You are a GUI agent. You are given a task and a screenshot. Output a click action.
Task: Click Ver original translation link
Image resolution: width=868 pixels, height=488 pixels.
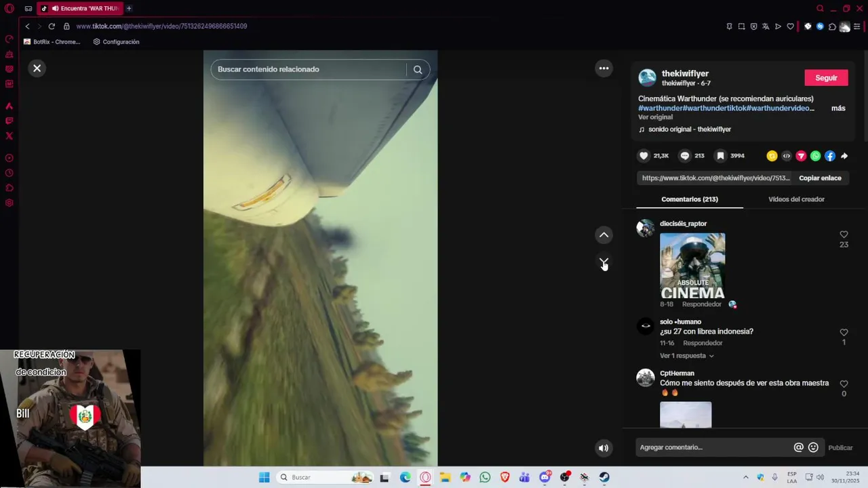pyautogui.click(x=655, y=117)
